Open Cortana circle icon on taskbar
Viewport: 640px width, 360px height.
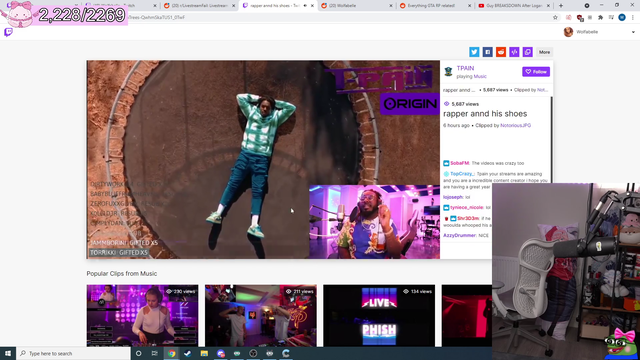[x=138, y=353]
